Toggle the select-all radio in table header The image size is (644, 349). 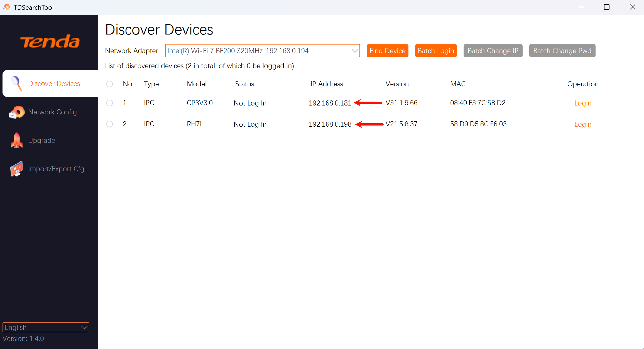109,84
